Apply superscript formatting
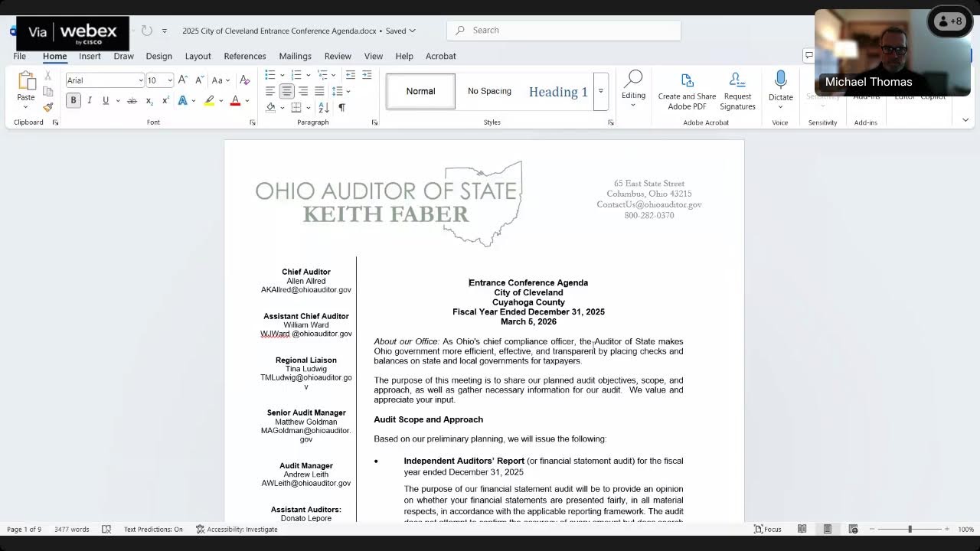 click(165, 101)
